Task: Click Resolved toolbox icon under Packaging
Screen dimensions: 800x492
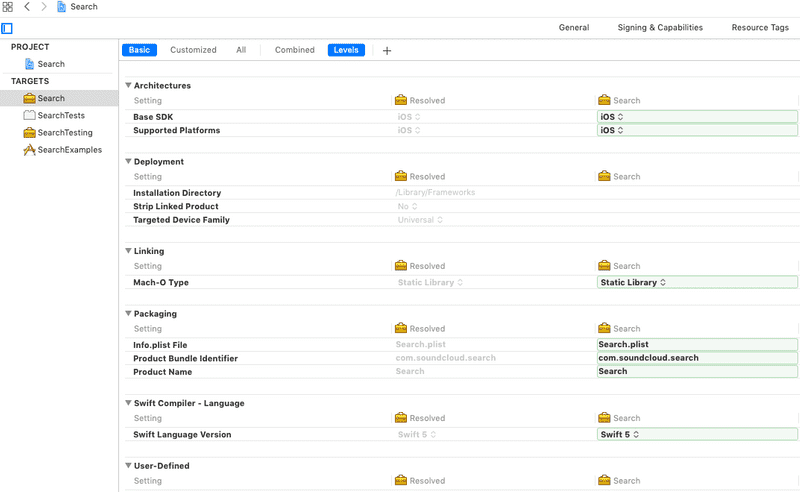Action: [x=401, y=328]
